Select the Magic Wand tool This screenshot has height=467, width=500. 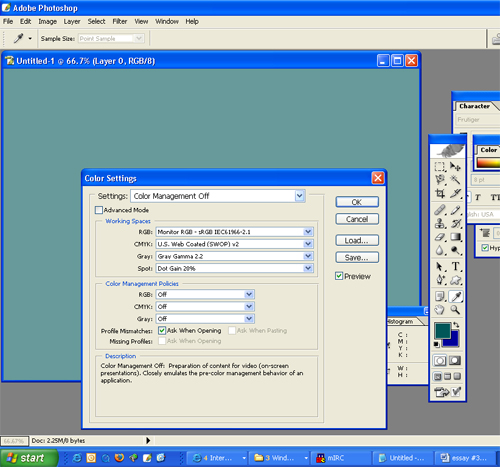click(x=455, y=180)
